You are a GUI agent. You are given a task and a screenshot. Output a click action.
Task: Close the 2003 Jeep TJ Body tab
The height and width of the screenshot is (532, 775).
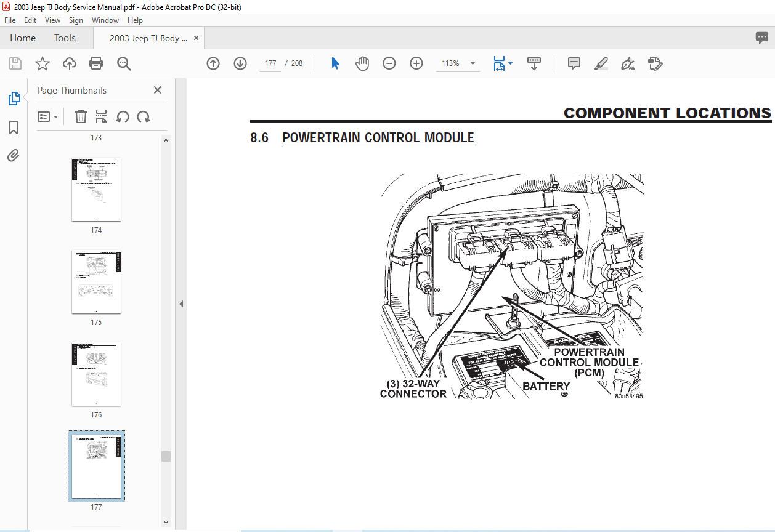point(196,38)
